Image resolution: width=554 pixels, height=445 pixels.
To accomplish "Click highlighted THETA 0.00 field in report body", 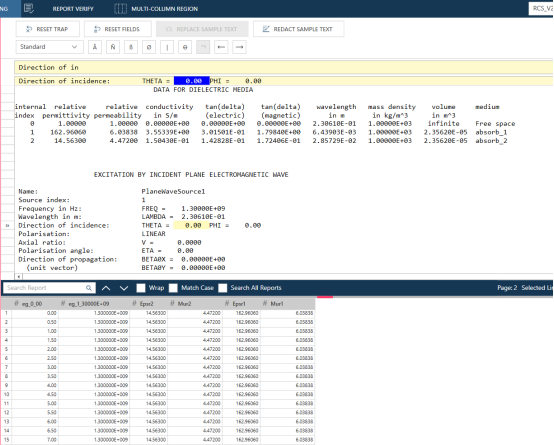I will tap(191, 225).
